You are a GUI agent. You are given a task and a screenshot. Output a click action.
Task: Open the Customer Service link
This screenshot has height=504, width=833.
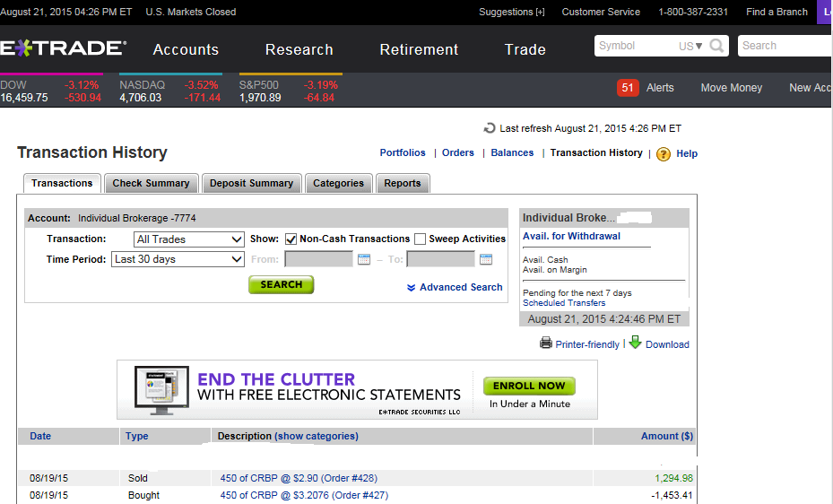[601, 12]
